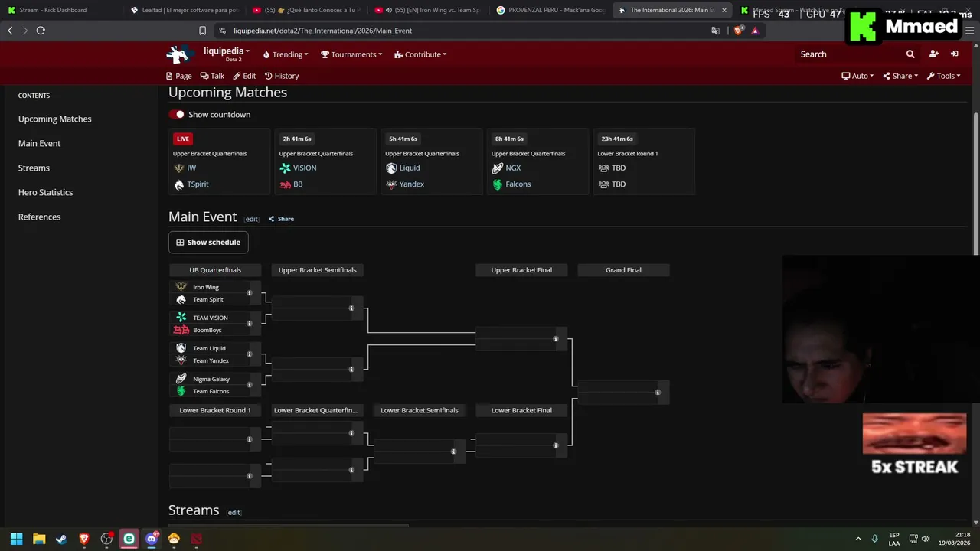Click the browser address bar URL
Viewport: 980px width, 551px height.
point(322,31)
